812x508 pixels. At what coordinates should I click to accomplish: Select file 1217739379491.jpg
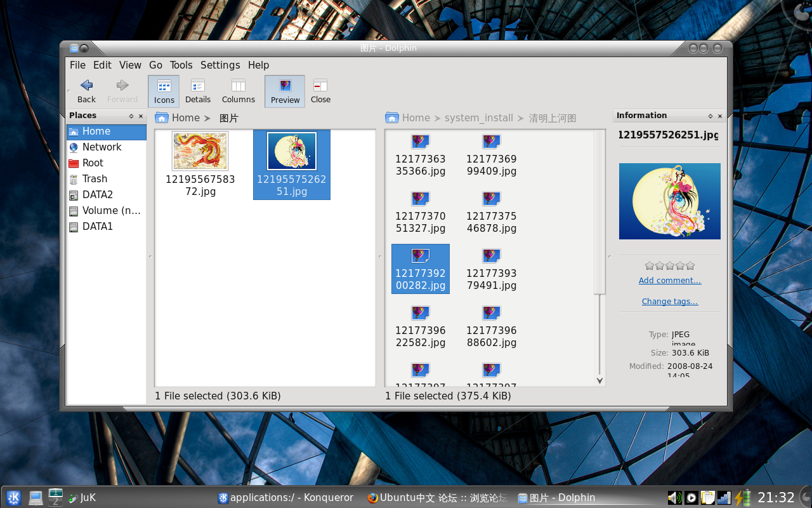pos(492,270)
